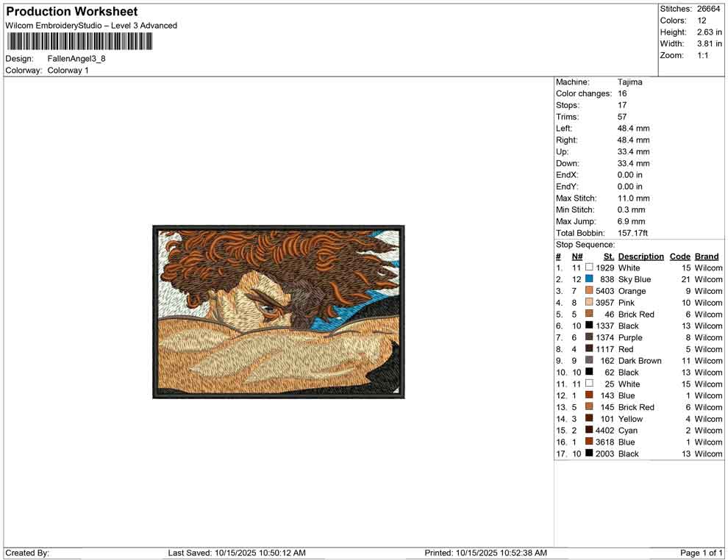
Task: Click the underlined 'N#' column header
Action: (x=577, y=256)
